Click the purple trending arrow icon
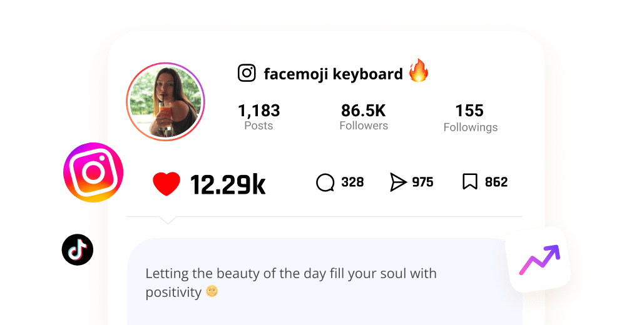The height and width of the screenshot is (325, 644). (x=539, y=260)
